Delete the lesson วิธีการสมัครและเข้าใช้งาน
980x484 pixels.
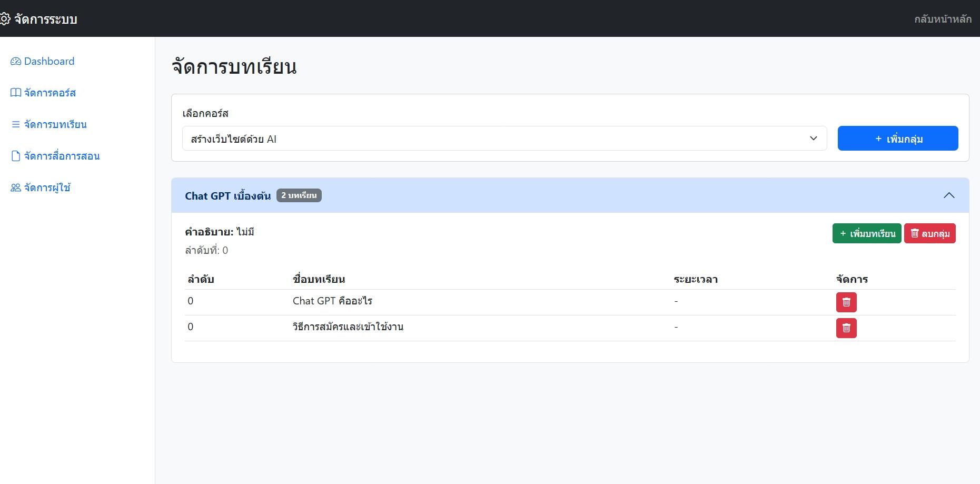846,328
